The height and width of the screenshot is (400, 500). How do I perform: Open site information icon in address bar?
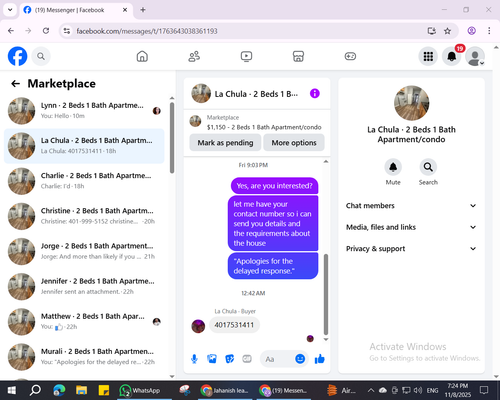click(x=67, y=31)
